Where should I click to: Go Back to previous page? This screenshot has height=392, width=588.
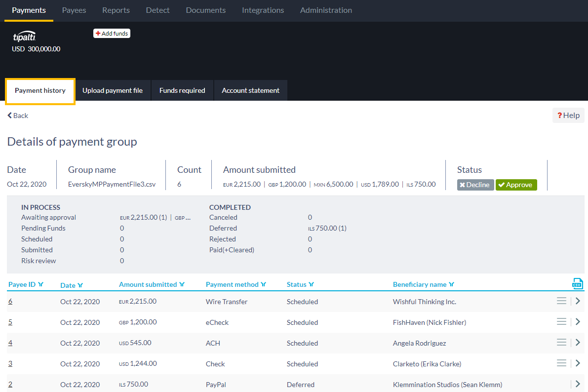click(x=18, y=116)
